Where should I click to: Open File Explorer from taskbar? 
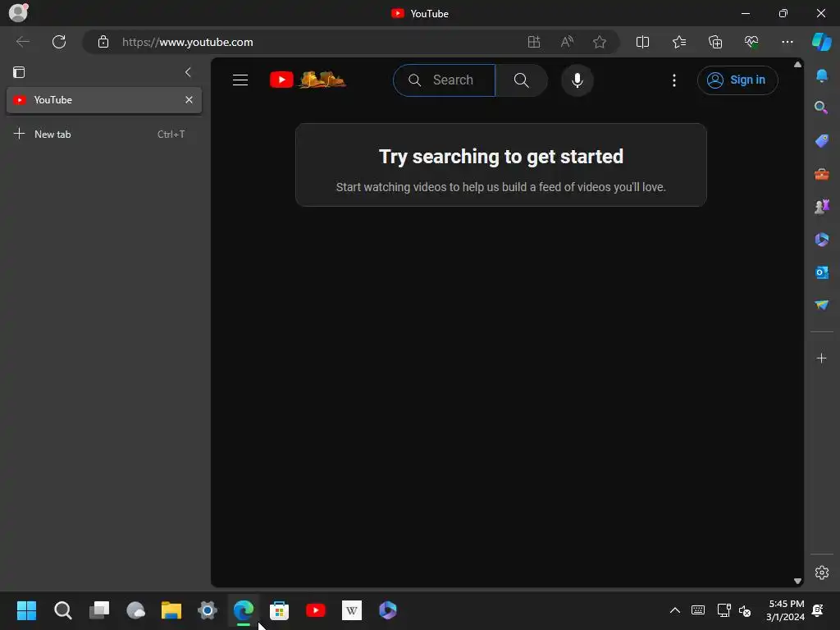[171, 610]
